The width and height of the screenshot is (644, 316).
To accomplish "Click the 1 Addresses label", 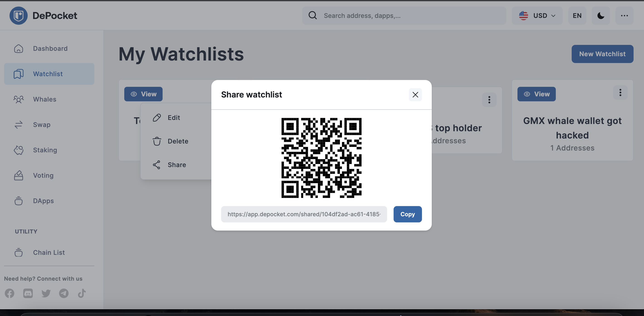I will click(x=572, y=148).
